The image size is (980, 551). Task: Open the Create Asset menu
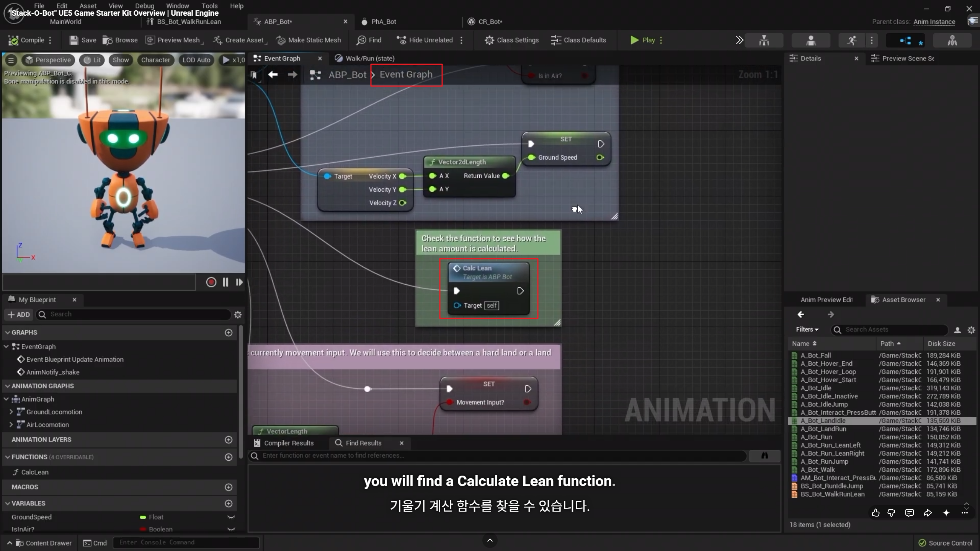(x=240, y=40)
